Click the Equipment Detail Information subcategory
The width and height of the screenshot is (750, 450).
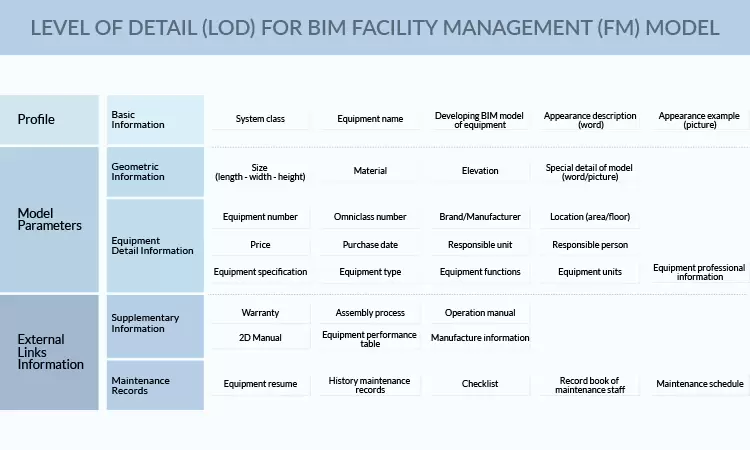155,245
